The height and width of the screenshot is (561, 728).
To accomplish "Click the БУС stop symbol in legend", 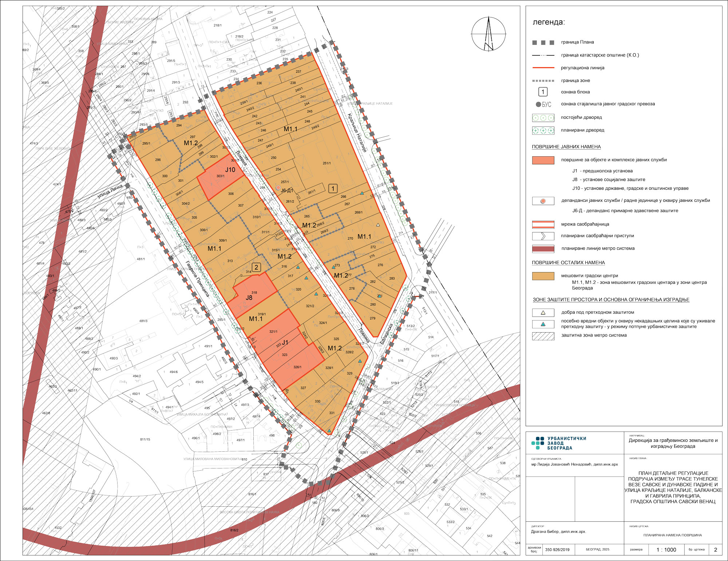I will (x=543, y=105).
